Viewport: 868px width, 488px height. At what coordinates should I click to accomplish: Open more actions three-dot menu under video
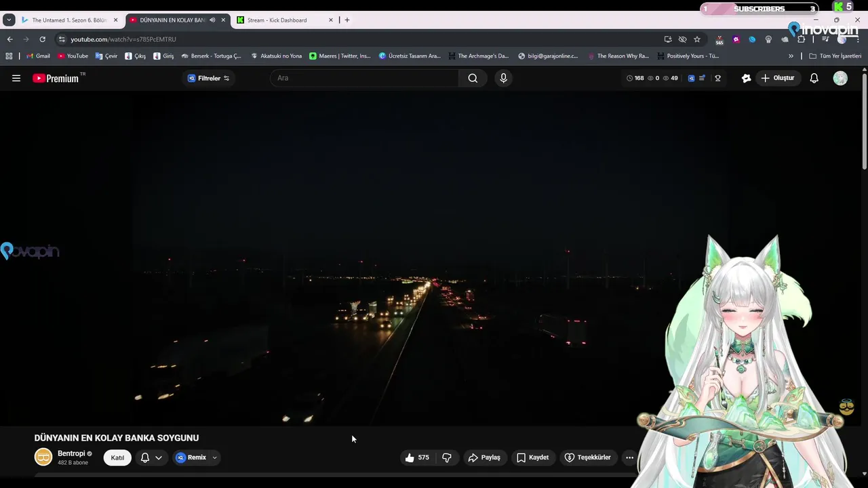point(629,457)
